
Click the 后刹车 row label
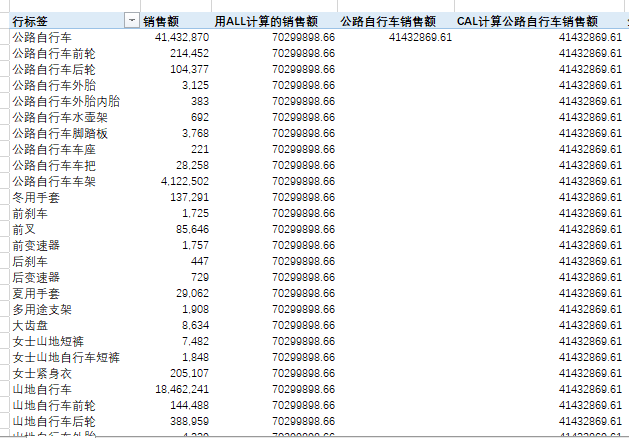pos(30,262)
